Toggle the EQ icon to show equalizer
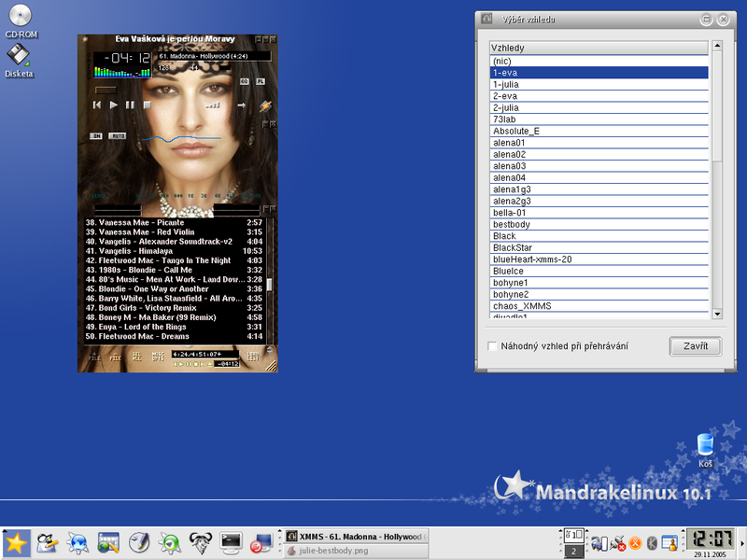 [245, 81]
